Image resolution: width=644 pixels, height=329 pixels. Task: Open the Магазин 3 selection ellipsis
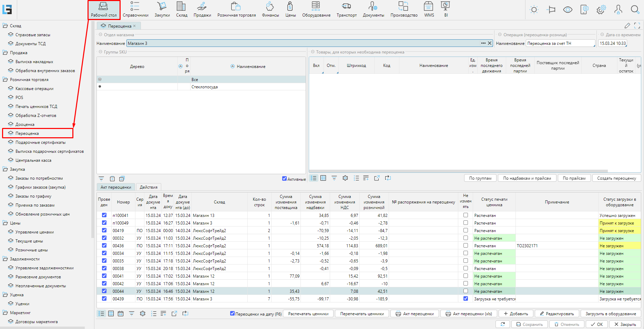(483, 43)
